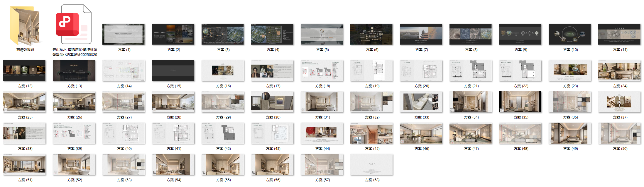Select thumbnail 方案 (40)
Viewport: 644px width, 187px height.
pyautogui.click(x=124, y=133)
